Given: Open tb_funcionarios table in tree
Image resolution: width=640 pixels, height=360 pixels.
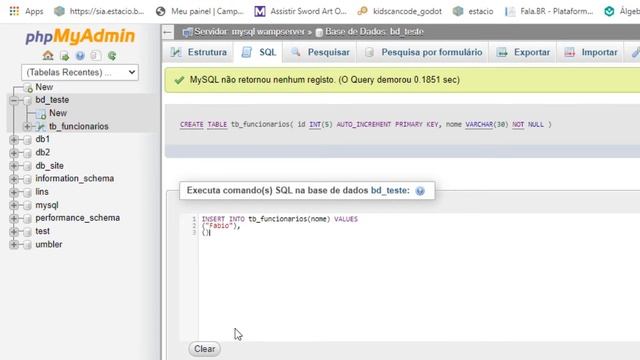Looking at the screenshot, I should 79,127.
